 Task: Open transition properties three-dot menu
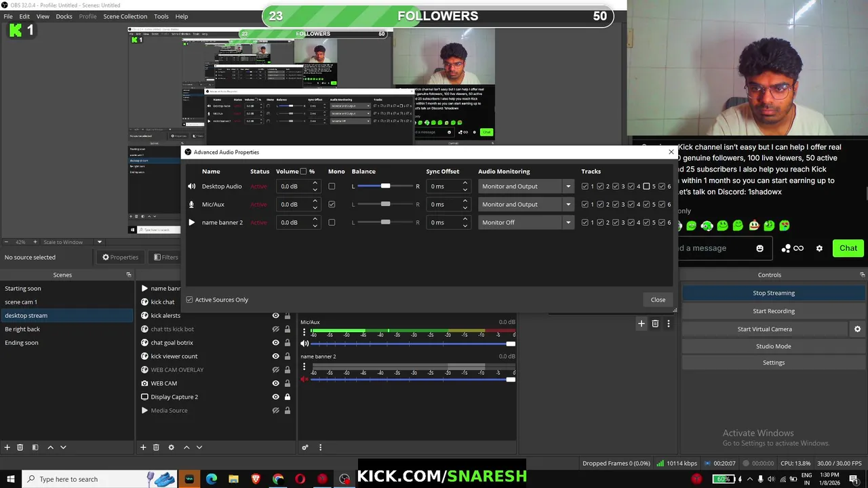click(x=668, y=324)
